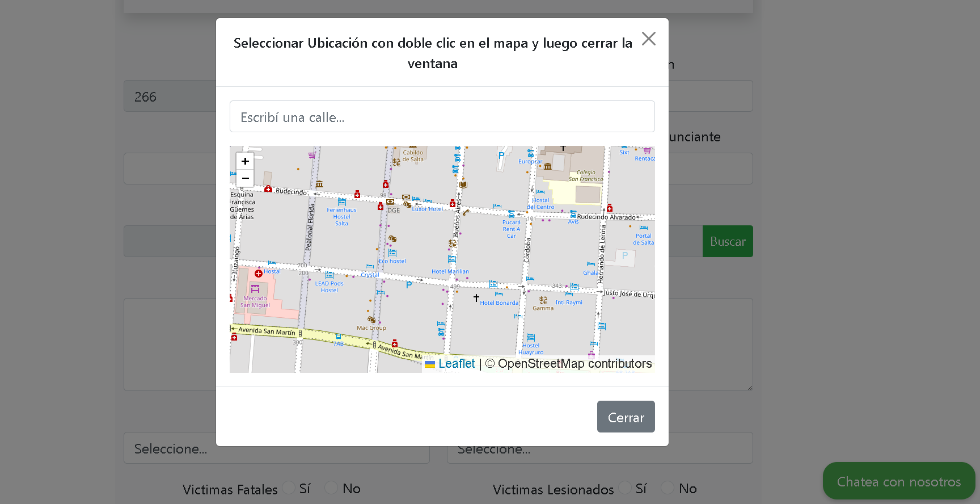Click the Avenida San Martín label
Viewport: 980px width, 504px height.
tap(267, 331)
